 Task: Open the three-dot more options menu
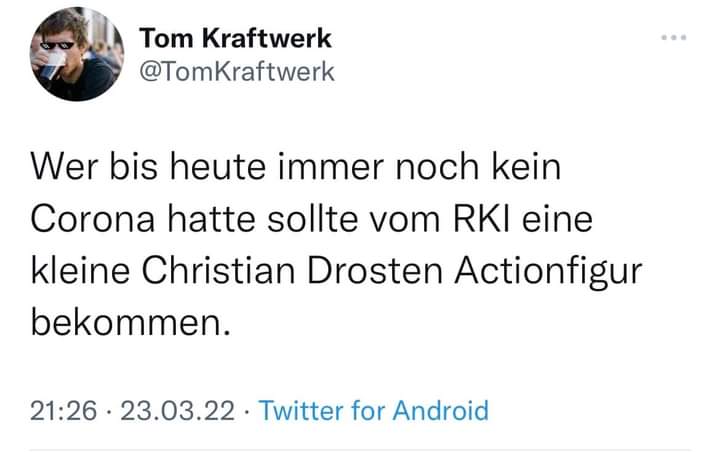[x=675, y=39]
